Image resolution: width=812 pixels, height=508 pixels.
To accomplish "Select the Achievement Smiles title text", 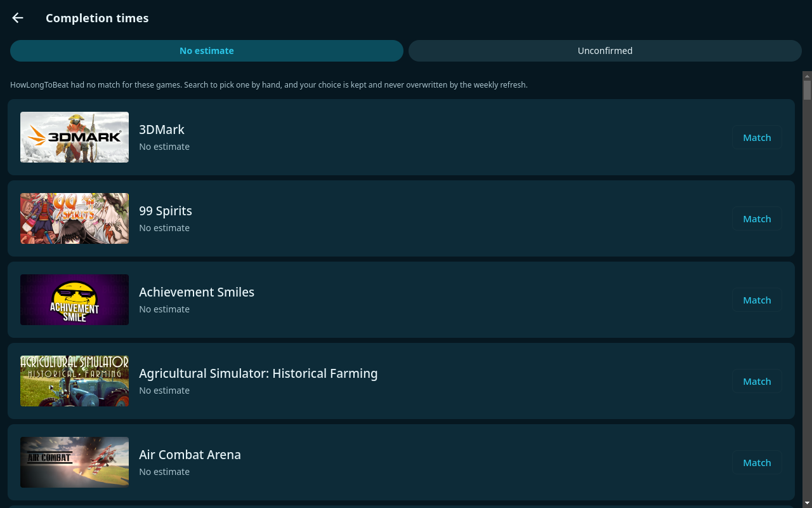I will pos(197,292).
